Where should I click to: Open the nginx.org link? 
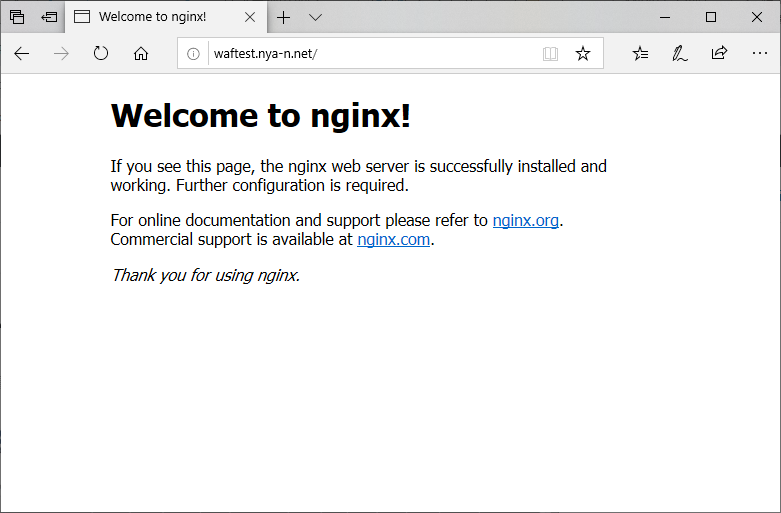click(525, 220)
